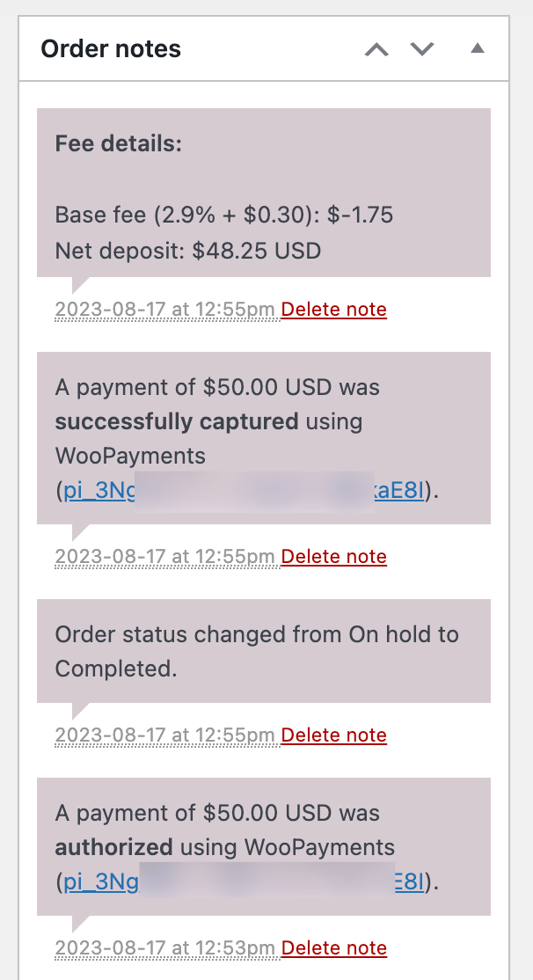
Task: Delete the successfully captured payment note
Action: tap(333, 556)
